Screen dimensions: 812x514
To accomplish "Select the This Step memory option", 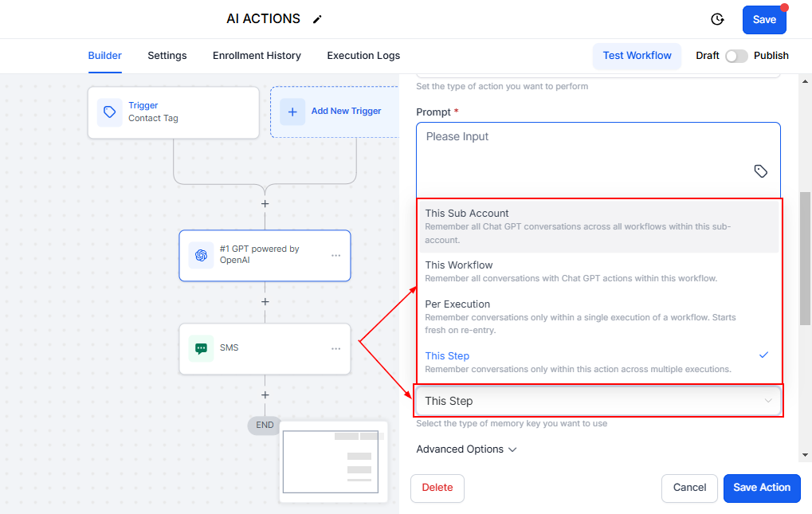I will (598, 362).
